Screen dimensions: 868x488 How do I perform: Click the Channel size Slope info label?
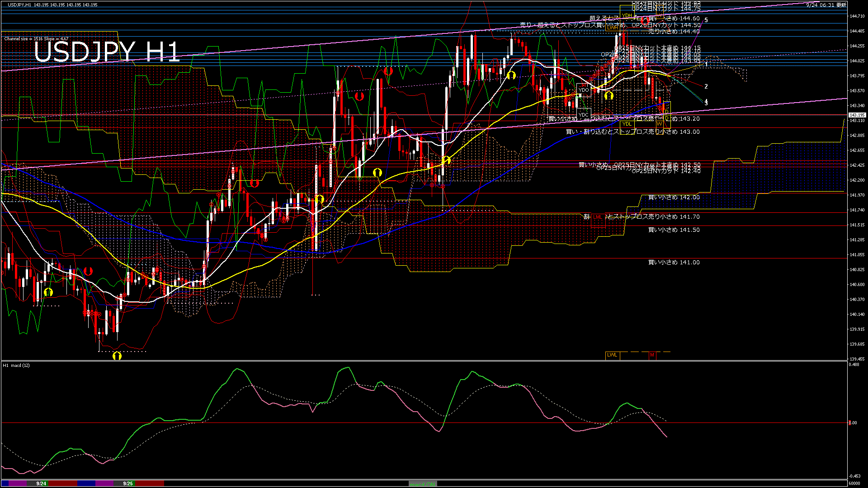tap(36, 39)
